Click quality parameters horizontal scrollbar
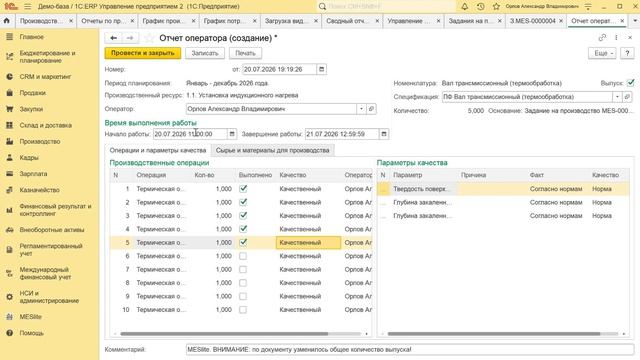The image size is (640, 360). pyautogui.click(x=493, y=334)
